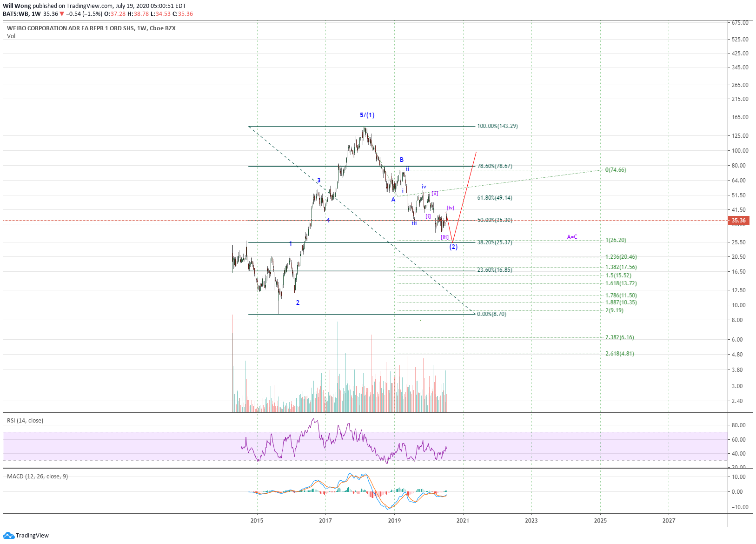Screen dimensions: 756x544
Task: Click the 2021 time axis label
Action: [x=463, y=520]
